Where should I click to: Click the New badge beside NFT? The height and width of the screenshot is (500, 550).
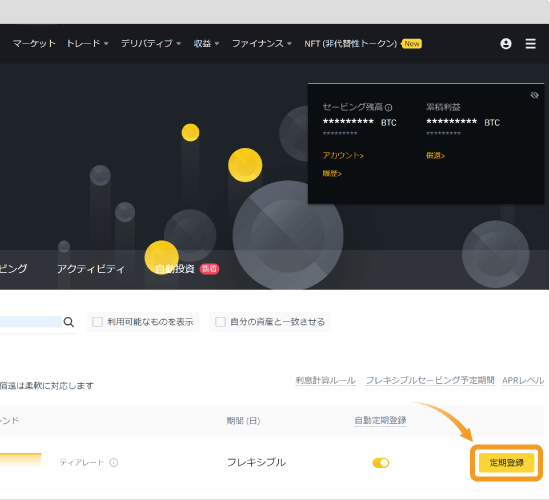(411, 44)
